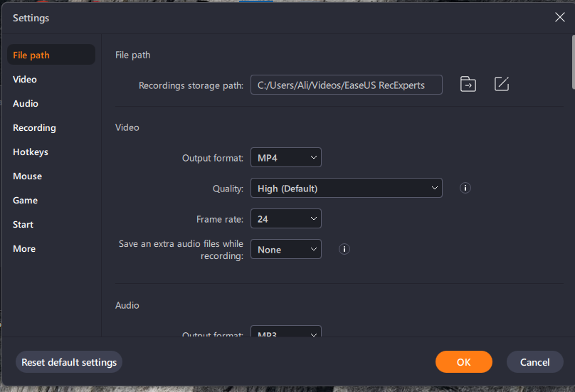Go to the Recording settings section
The image size is (575, 392).
click(x=34, y=128)
